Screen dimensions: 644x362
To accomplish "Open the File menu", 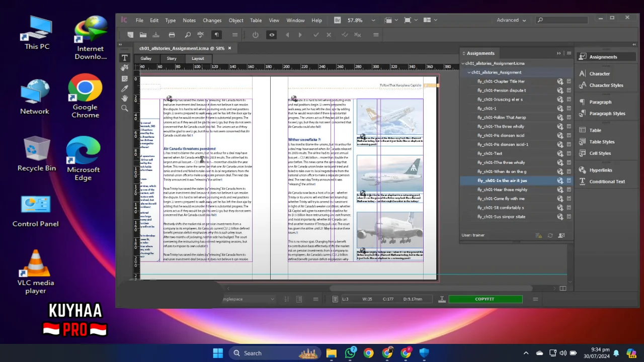I will click(x=139, y=20).
